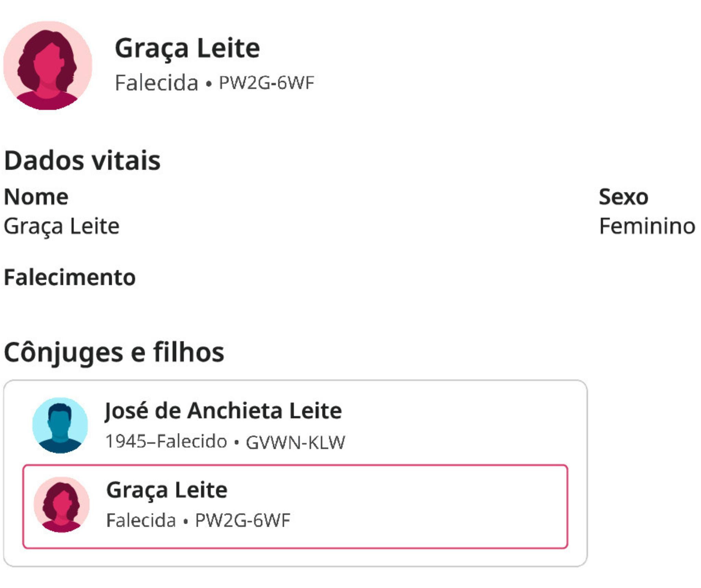
Task: Click Falecida text in the family card
Action: [141, 520]
